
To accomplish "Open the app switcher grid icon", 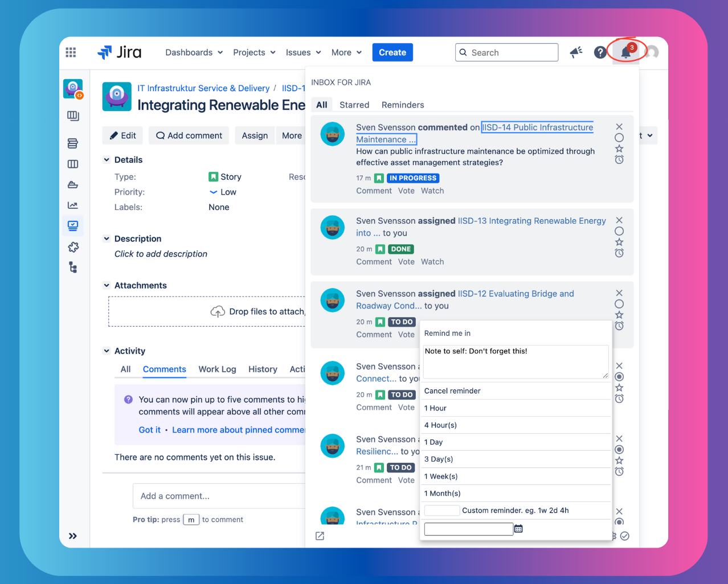I will tap(71, 52).
